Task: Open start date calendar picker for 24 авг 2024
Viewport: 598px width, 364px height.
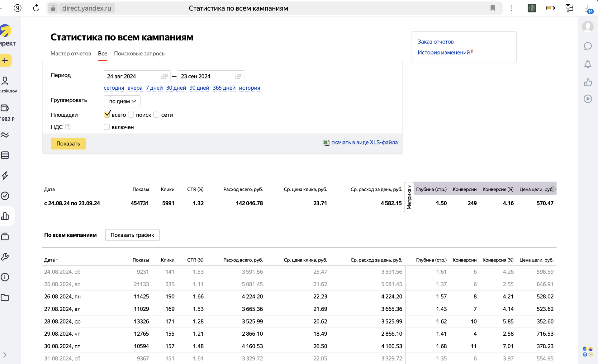Action: click(x=164, y=76)
